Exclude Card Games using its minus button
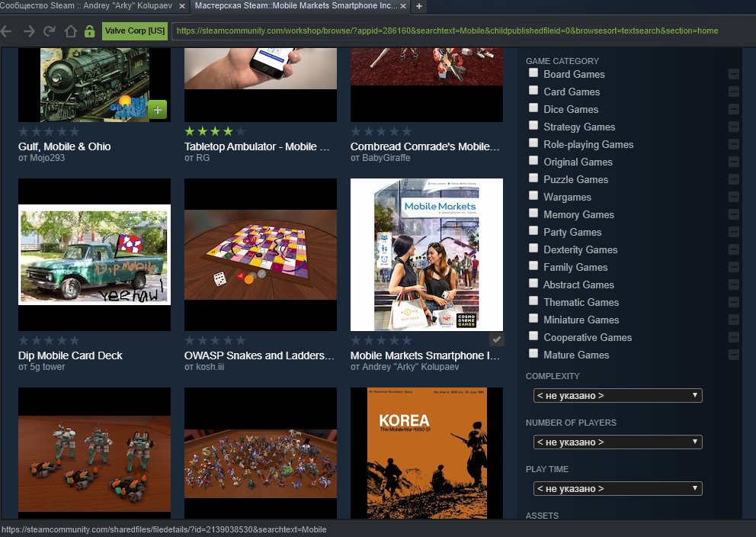Image resolution: width=756 pixels, height=537 pixels. click(x=733, y=92)
